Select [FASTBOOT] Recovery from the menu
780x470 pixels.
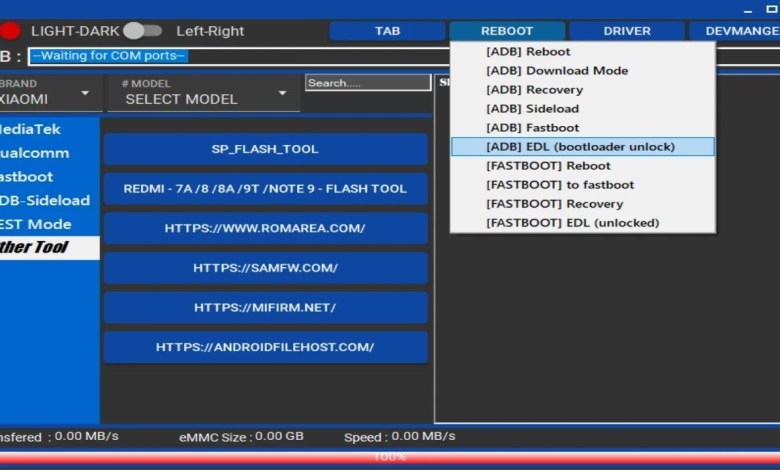click(x=553, y=204)
